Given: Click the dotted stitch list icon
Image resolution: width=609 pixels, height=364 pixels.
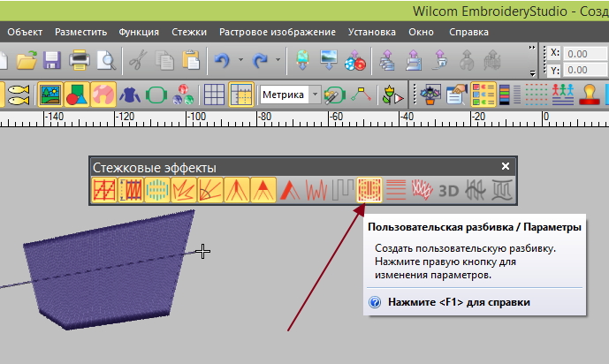Looking at the screenshot, I should pos(536,95).
